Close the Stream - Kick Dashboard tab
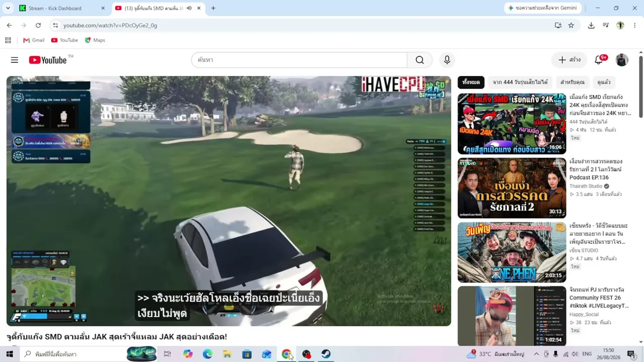Viewport: 644px width, 362px height. (x=103, y=8)
